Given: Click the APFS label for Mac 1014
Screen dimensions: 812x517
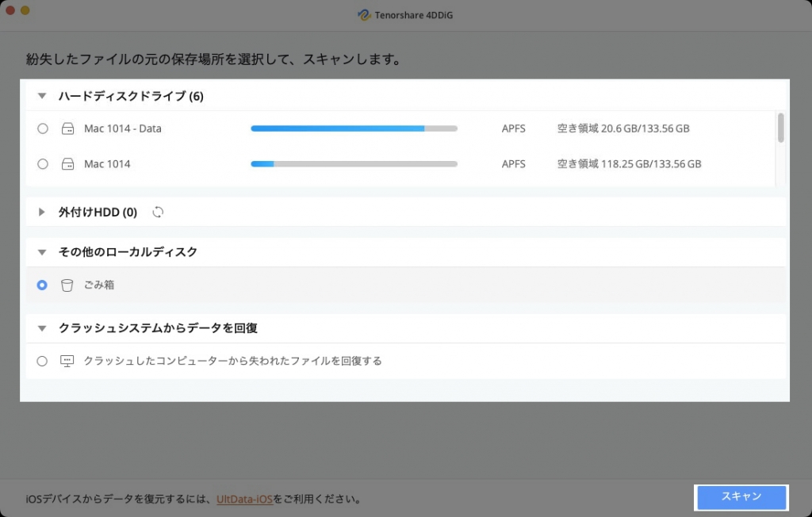Looking at the screenshot, I should click(513, 164).
